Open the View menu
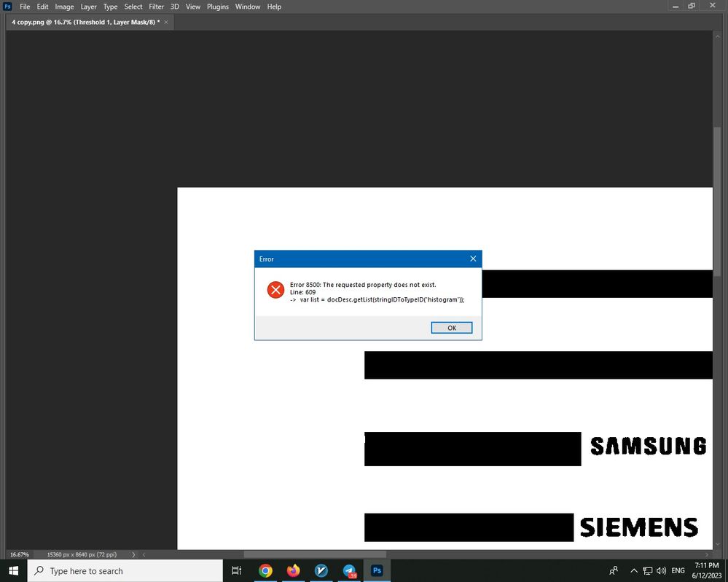This screenshot has height=582, width=728. point(193,7)
